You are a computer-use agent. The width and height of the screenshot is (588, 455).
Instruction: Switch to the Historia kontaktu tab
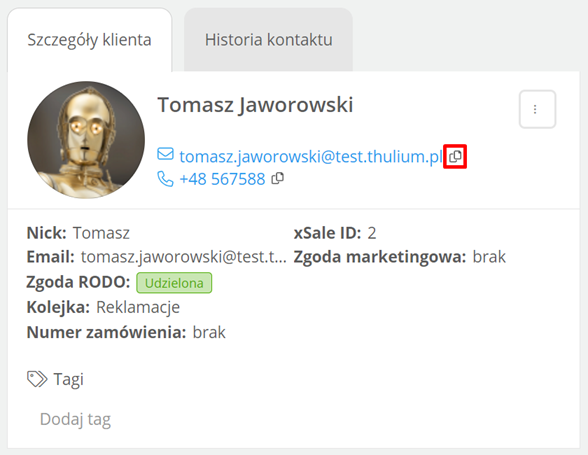click(268, 40)
